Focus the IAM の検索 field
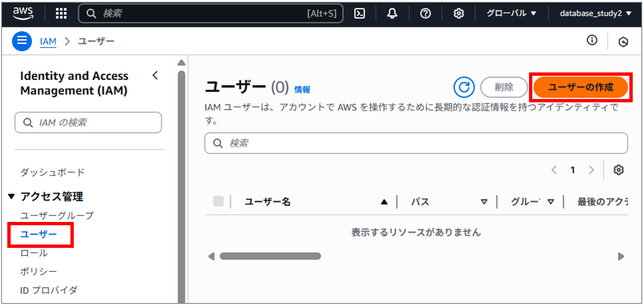 (x=88, y=123)
